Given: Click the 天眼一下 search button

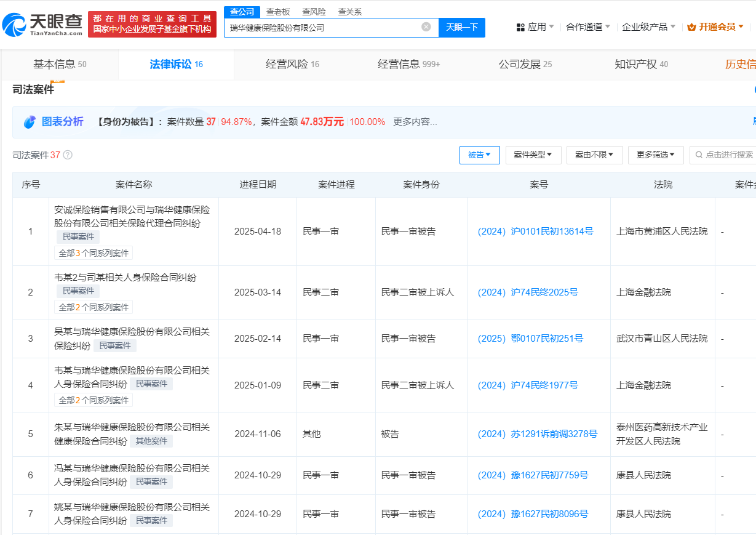Looking at the screenshot, I should (462, 27).
